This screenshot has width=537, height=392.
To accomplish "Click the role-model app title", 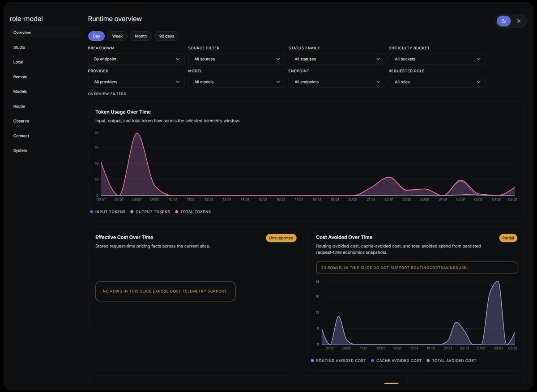I will (x=26, y=19).
